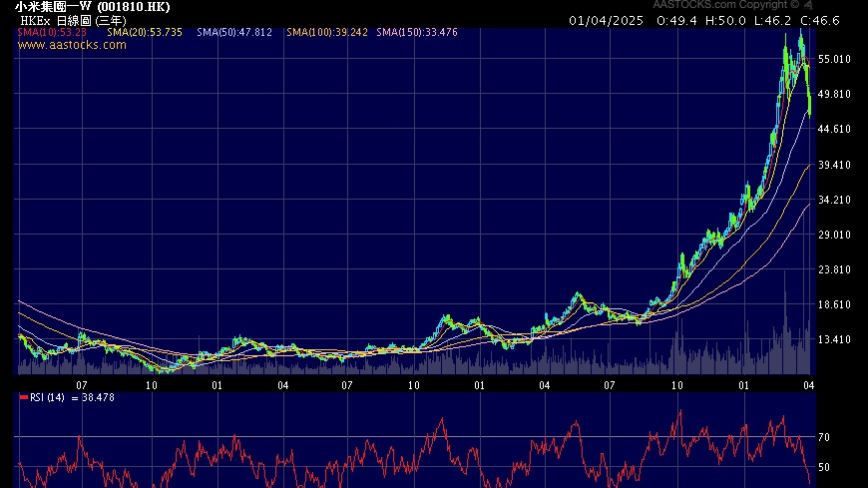The height and width of the screenshot is (488, 868).
Task: Click the 小米集團-W (001810.HK) stock title
Action: click(x=85, y=6)
